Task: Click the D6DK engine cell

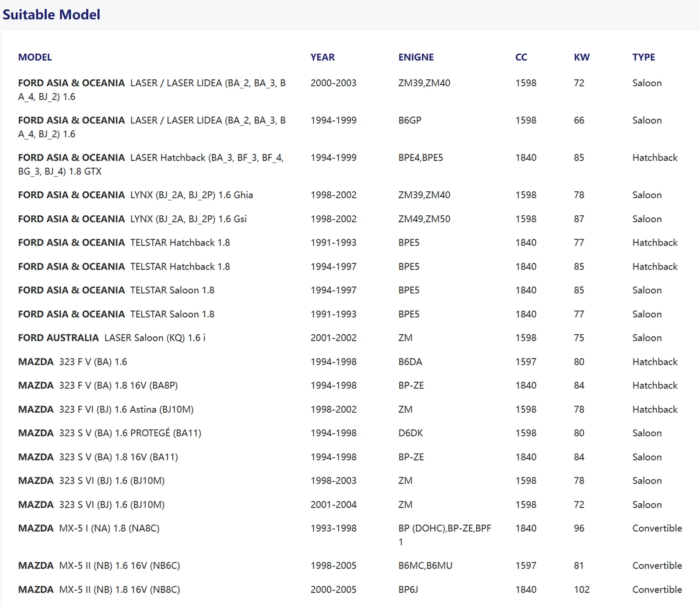Action: coord(410,433)
